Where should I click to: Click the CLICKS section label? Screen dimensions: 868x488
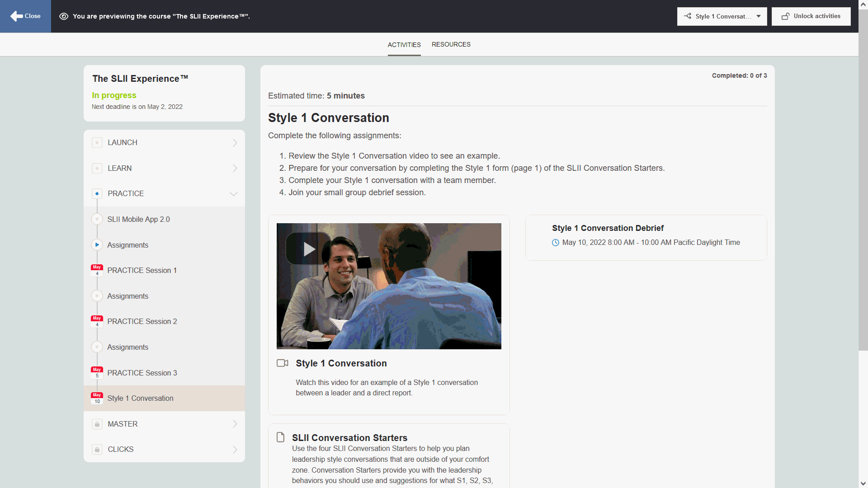pyautogui.click(x=120, y=450)
